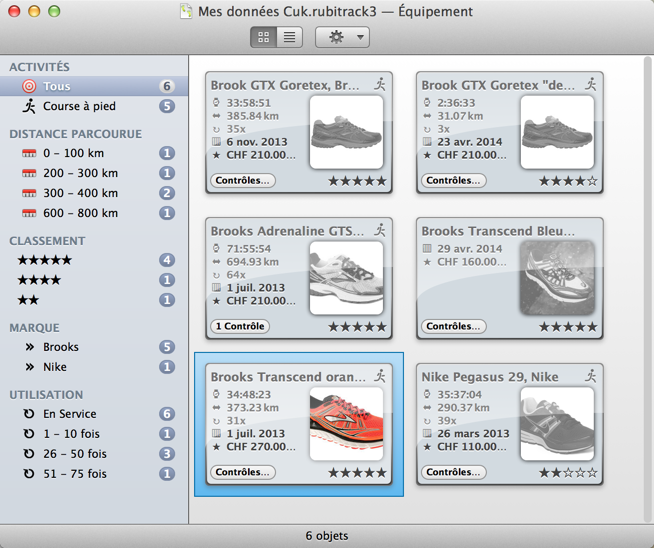Image resolution: width=654 pixels, height=548 pixels.
Task: Click runner icon on Brook GTX Goretex, Br... card
Action: 380,85
